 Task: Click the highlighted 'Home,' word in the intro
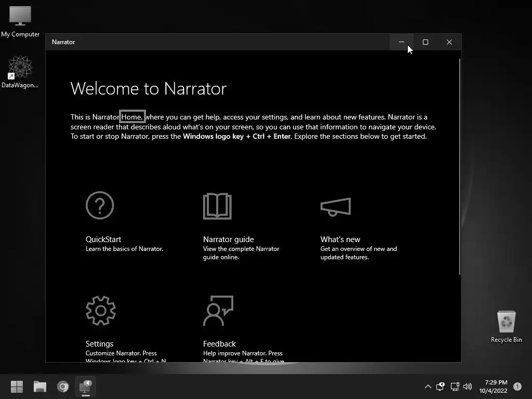[132, 117]
